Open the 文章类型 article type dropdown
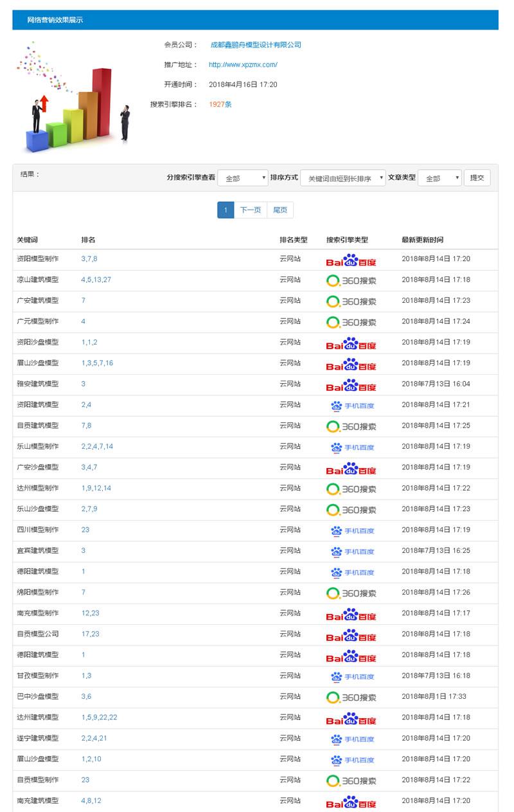 [439, 178]
